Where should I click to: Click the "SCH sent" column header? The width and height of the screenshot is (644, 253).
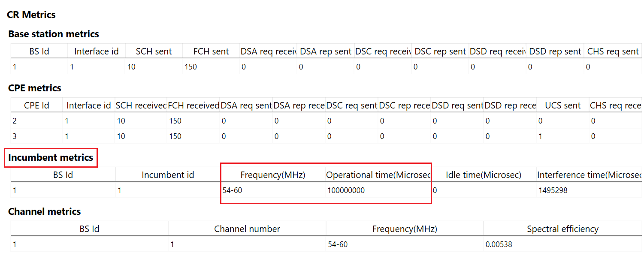click(154, 51)
